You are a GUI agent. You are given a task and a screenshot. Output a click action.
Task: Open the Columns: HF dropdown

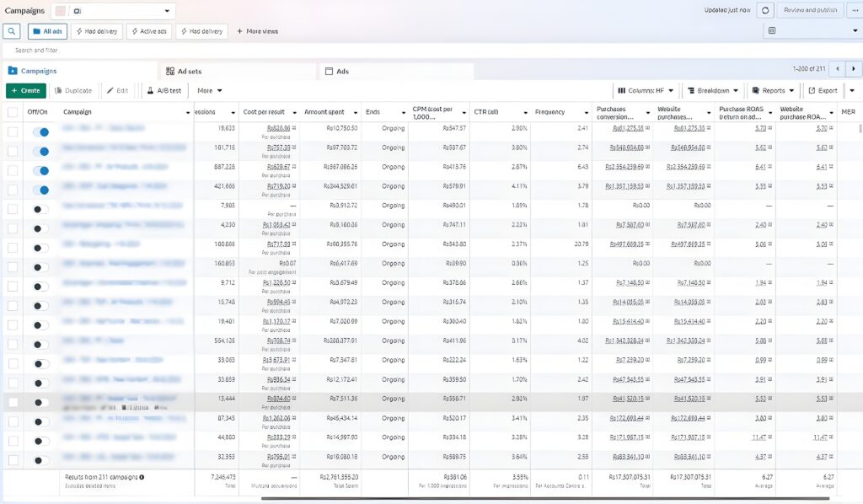[x=646, y=91]
